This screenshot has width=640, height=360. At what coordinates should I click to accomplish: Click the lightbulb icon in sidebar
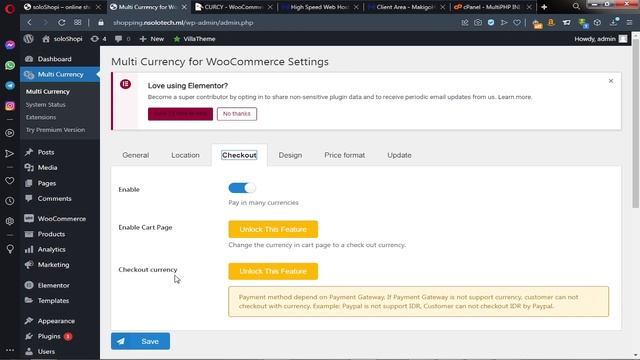pyautogui.click(x=10, y=249)
